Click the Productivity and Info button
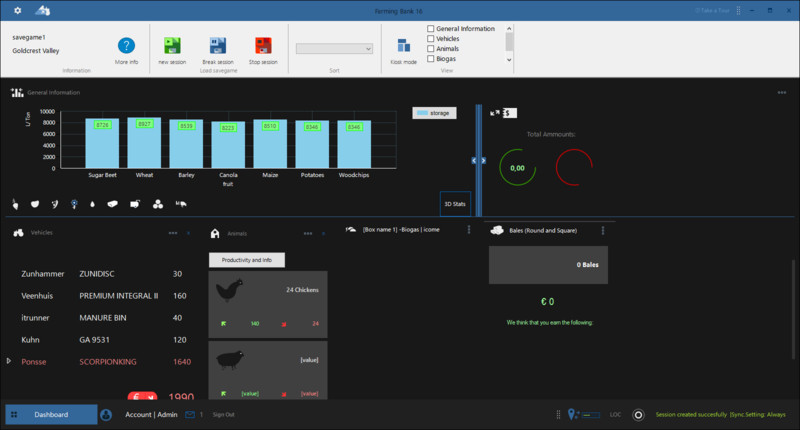The image size is (800, 430). (x=247, y=260)
